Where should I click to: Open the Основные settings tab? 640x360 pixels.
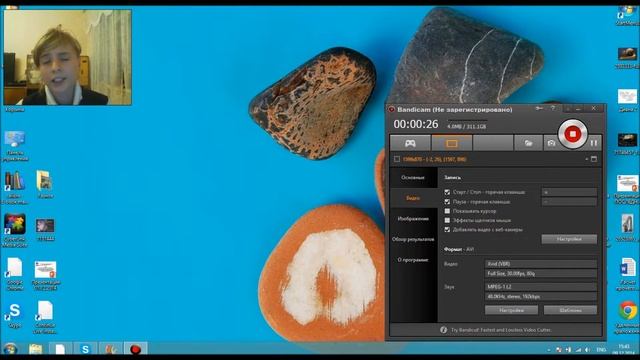point(413,178)
